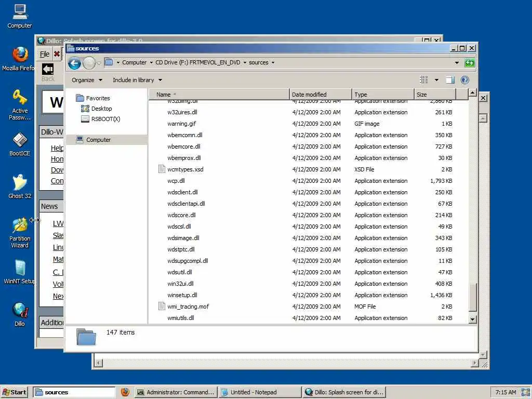Click the Computer breadcrumb segment
This screenshot has height=399, width=532.
pyautogui.click(x=135, y=62)
